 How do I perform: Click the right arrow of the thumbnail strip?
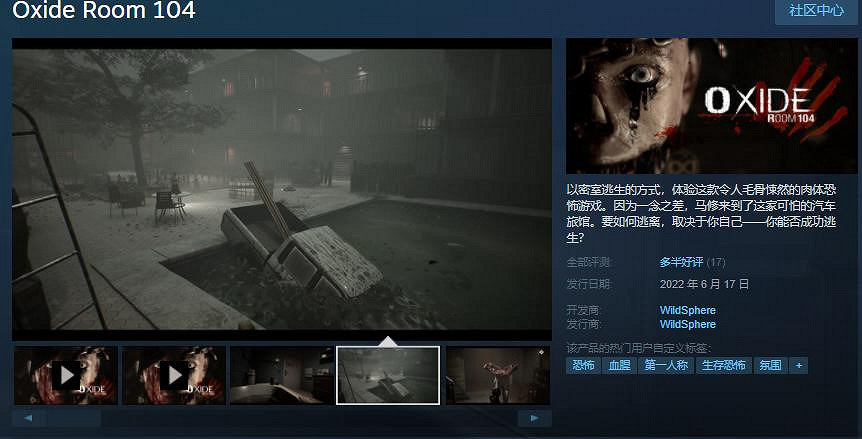click(534, 419)
